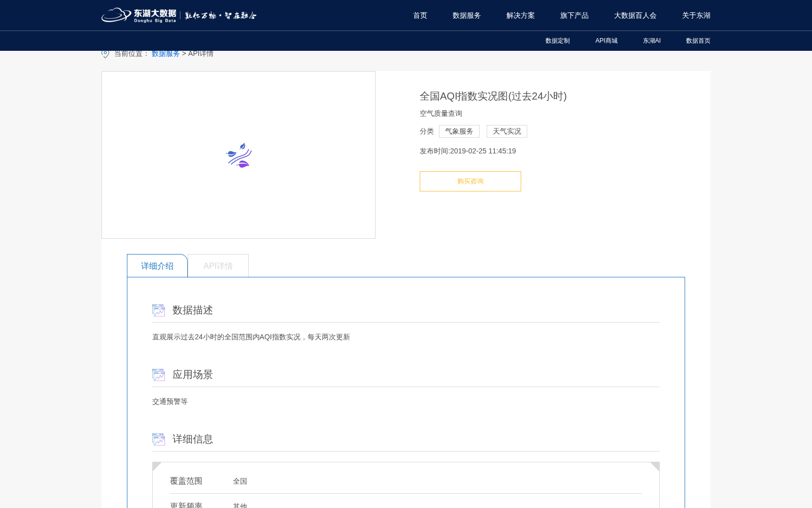This screenshot has height=508, width=812.
Task: Click the 详细信息 section heading
Action: pos(193,439)
